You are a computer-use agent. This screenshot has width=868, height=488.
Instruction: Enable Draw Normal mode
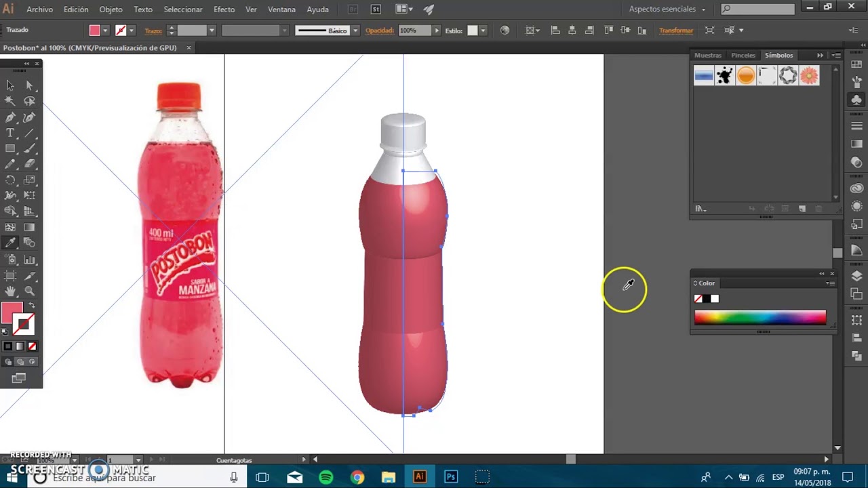(8, 362)
